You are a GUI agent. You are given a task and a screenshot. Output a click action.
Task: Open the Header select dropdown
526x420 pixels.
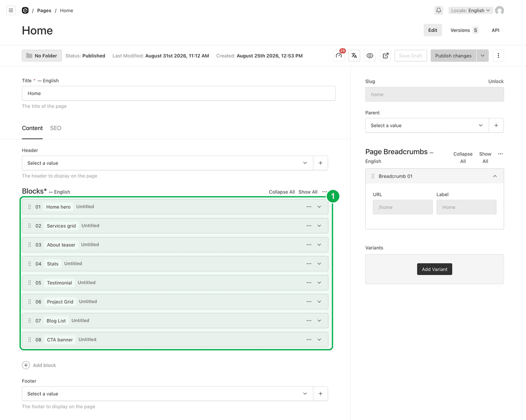[x=168, y=163]
